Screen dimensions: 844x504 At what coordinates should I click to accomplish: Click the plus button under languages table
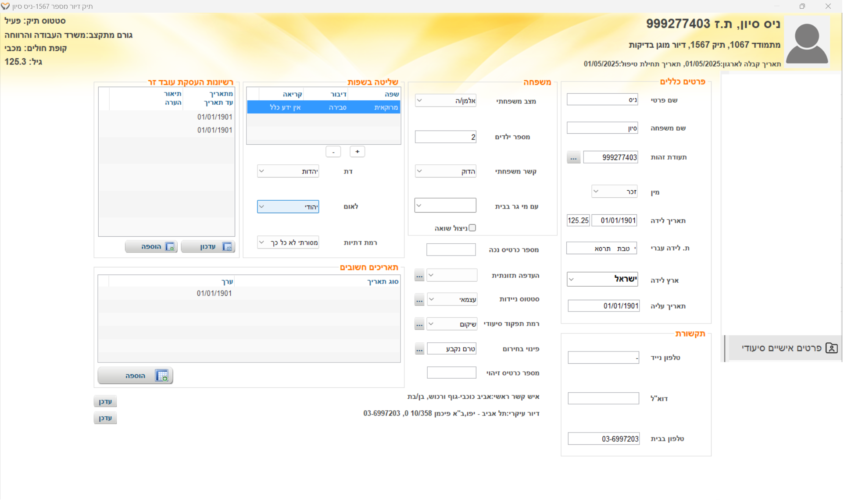[357, 152]
